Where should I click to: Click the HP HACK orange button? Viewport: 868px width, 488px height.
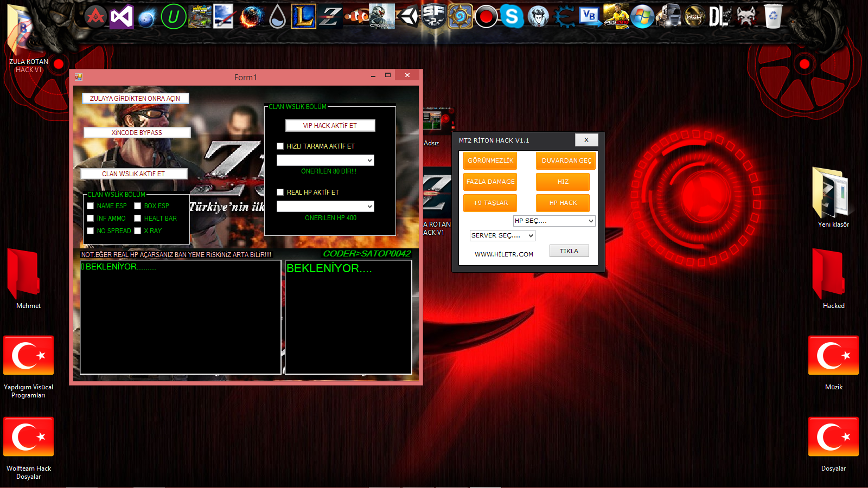[x=563, y=203]
